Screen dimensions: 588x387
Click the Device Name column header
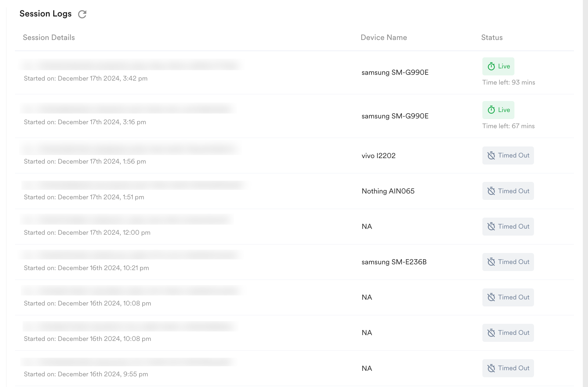(383, 38)
